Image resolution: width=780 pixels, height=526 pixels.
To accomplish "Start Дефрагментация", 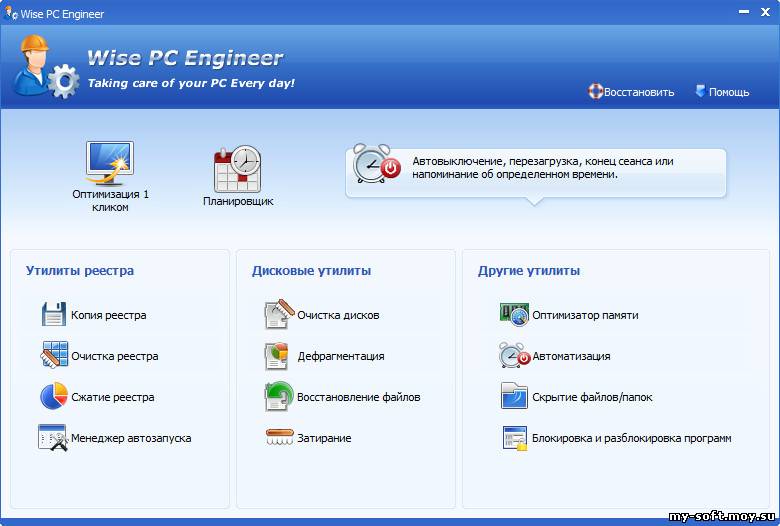I will coord(341,356).
